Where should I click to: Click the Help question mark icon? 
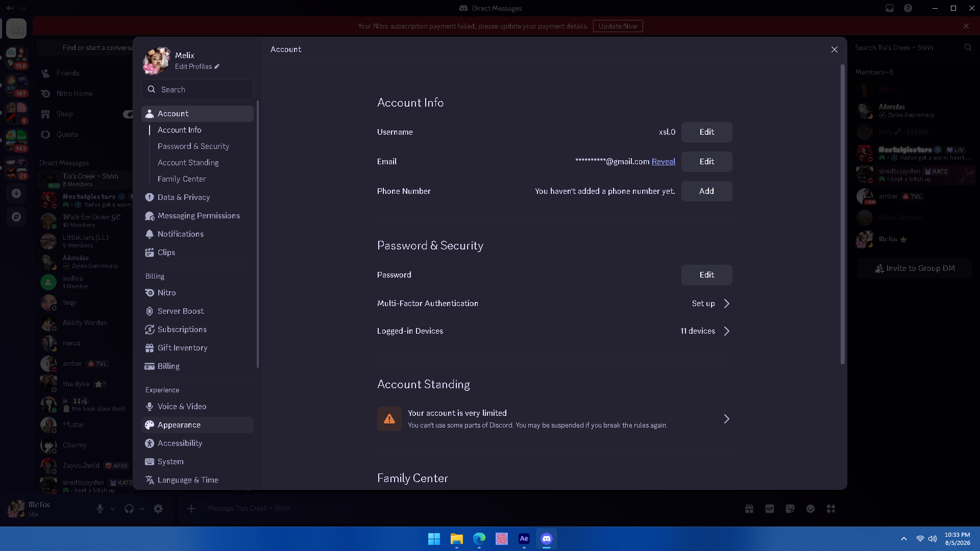908,8
